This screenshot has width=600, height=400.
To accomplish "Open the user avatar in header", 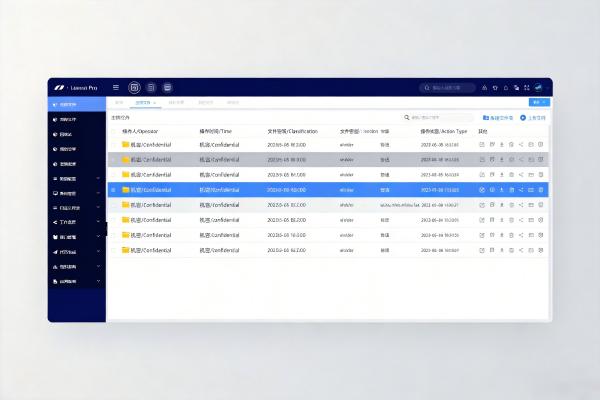I will (538, 88).
